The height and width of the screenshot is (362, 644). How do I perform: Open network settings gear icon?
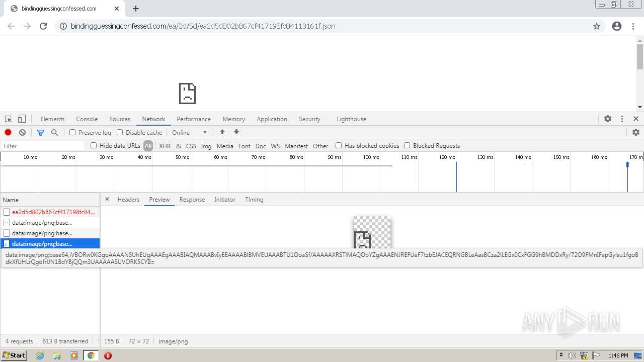(x=636, y=132)
